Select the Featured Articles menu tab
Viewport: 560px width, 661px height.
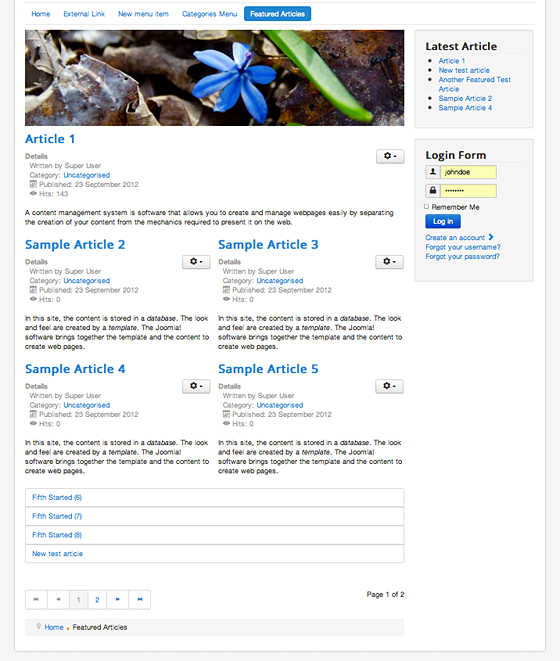point(277,14)
